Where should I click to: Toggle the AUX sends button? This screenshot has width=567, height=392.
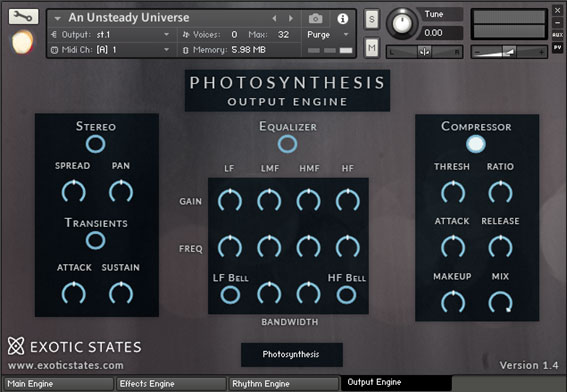click(558, 35)
